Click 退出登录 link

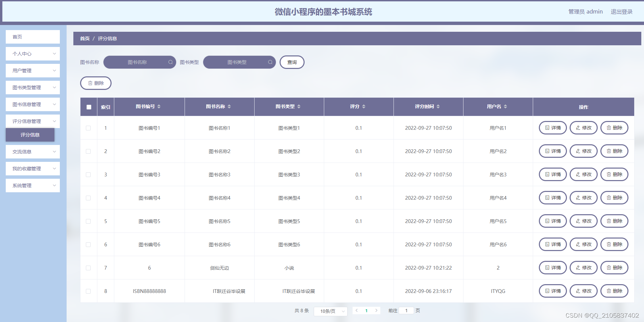point(621,11)
